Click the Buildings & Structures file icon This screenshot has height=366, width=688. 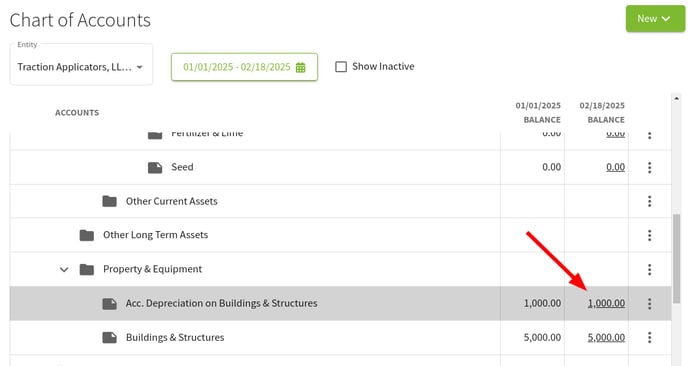(109, 337)
